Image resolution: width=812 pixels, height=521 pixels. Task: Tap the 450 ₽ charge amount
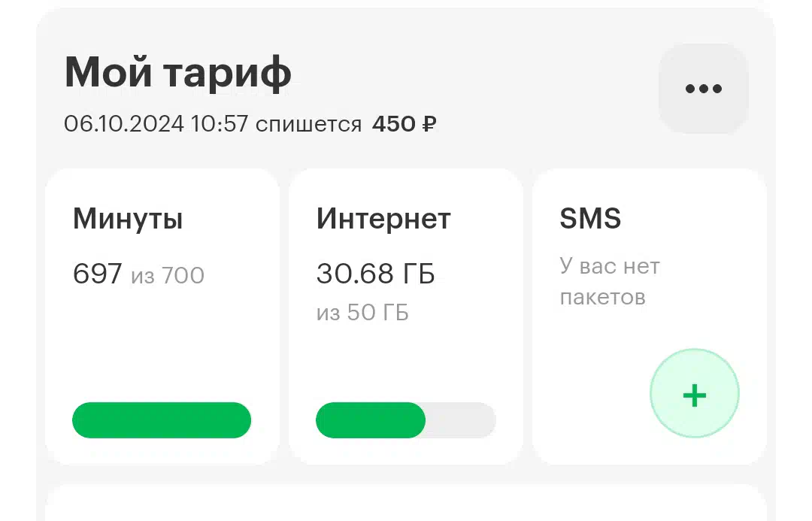[x=404, y=124]
